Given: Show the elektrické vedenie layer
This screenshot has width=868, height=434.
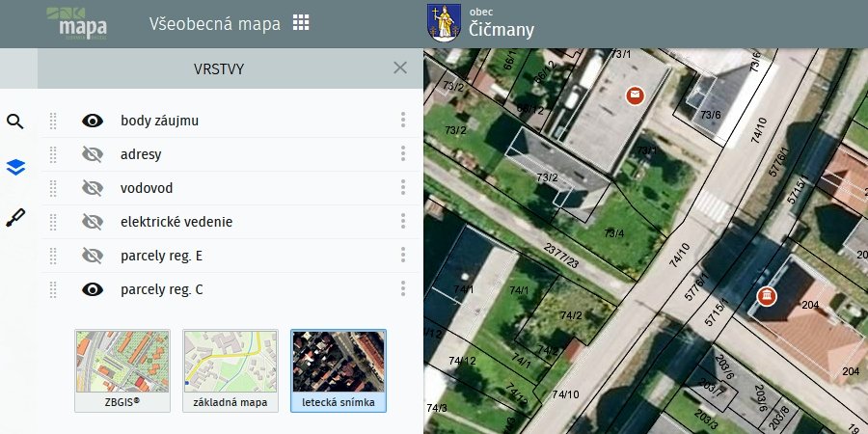Looking at the screenshot, I should tap(93, 222).
